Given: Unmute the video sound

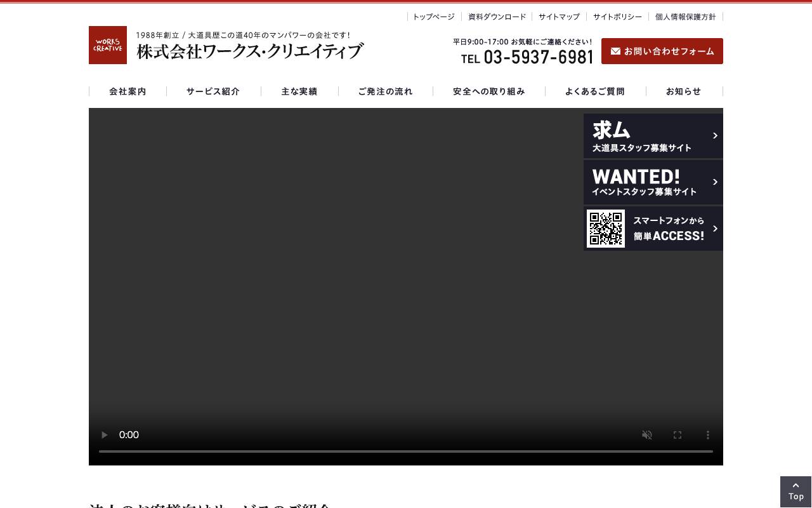Looking at the screenshot, I should click(647, 435).
